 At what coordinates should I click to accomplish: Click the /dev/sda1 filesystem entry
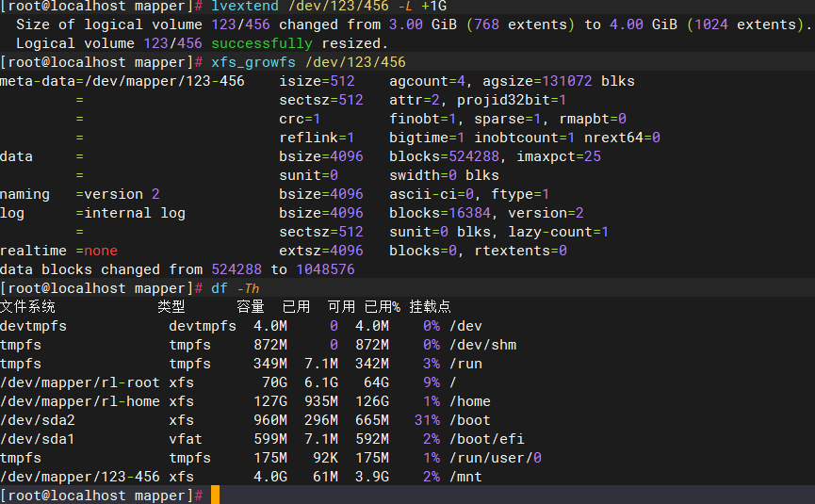coord(38,439)
